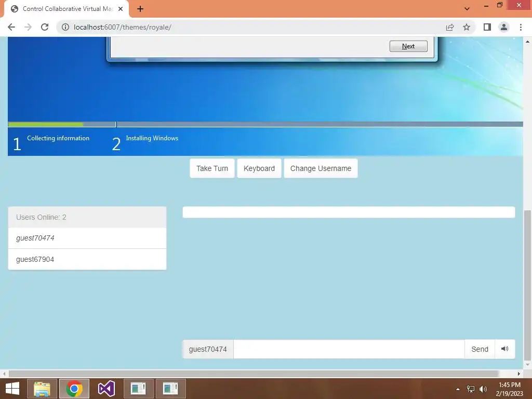Bookmark this tab with star icon
This screenshot has width=532, height=399.
point(467,27)
